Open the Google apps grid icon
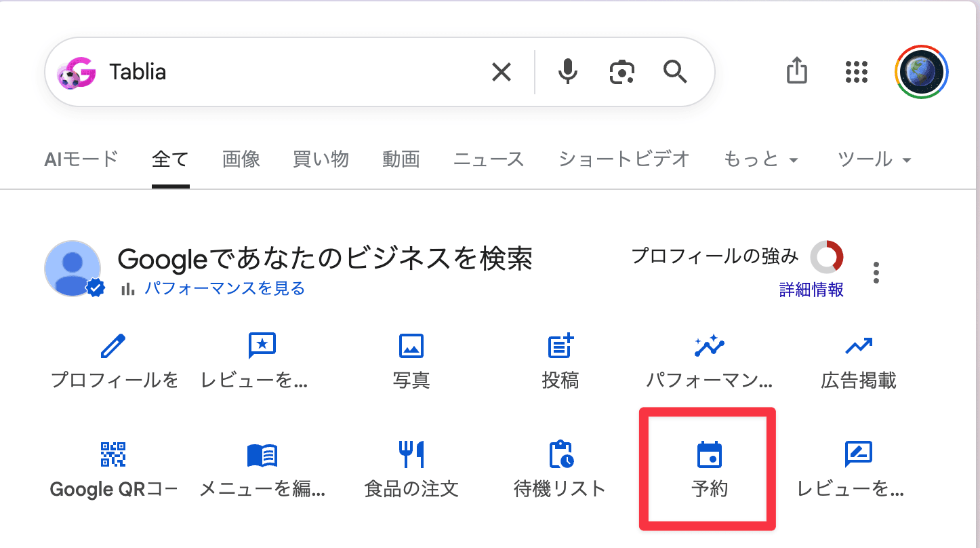The image size is (980, 548). coord(857,72)
